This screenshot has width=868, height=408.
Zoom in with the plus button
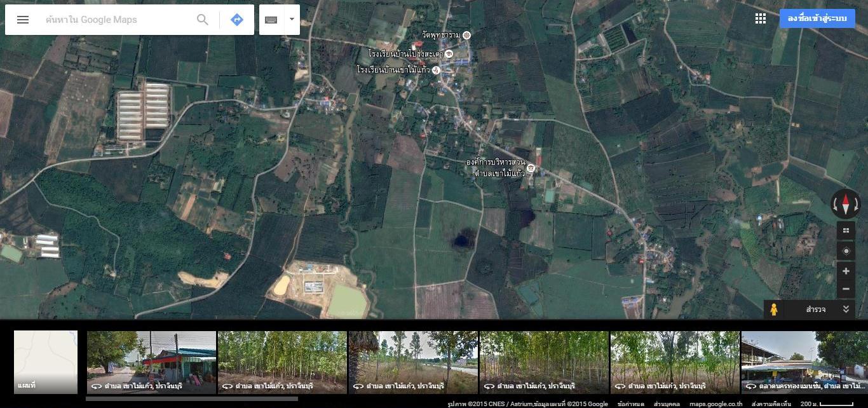[846, 271]
